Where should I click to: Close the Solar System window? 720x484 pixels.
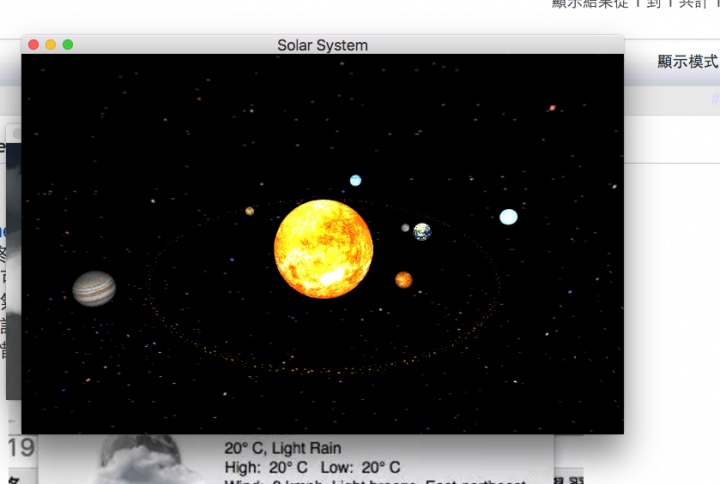pos(34,45)
